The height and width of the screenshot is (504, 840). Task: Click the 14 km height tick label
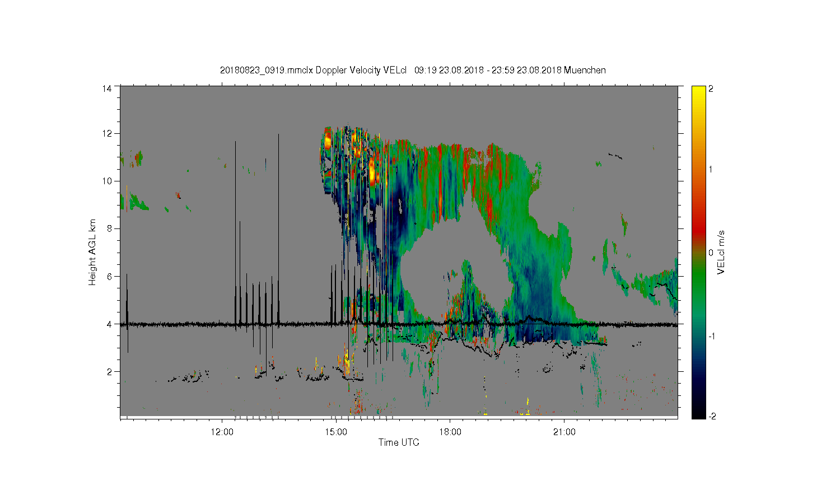tap(107, 88)
